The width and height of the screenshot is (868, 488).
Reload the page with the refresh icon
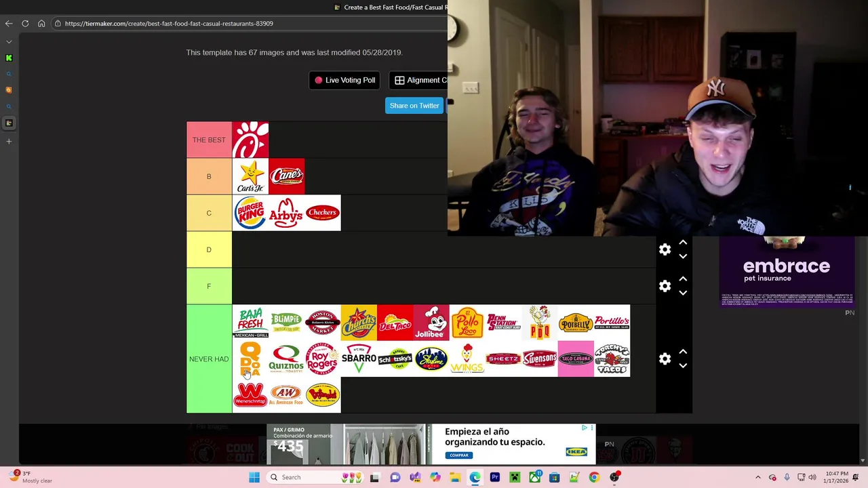[25, 24]
